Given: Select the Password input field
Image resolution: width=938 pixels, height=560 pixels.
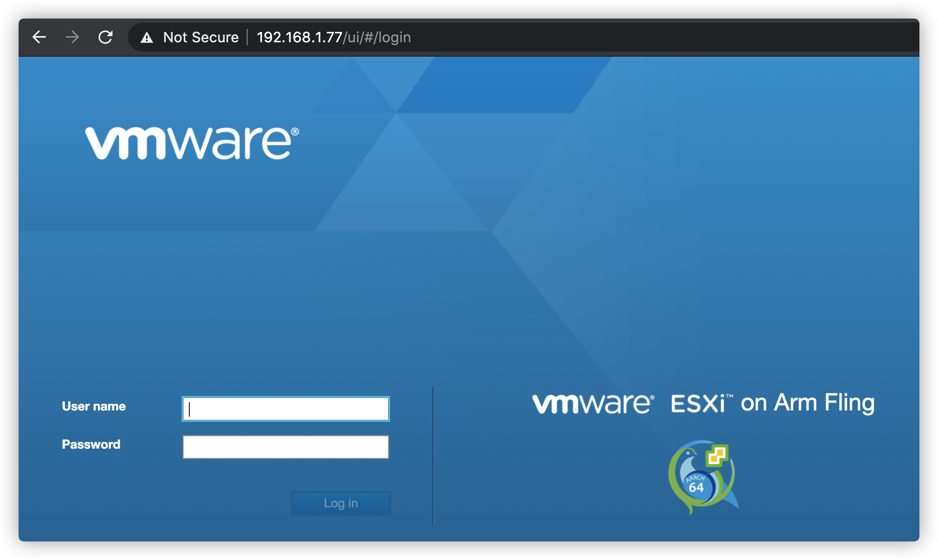Looking at the screenshot, I should pyautogui.click(x=285, y=447).
